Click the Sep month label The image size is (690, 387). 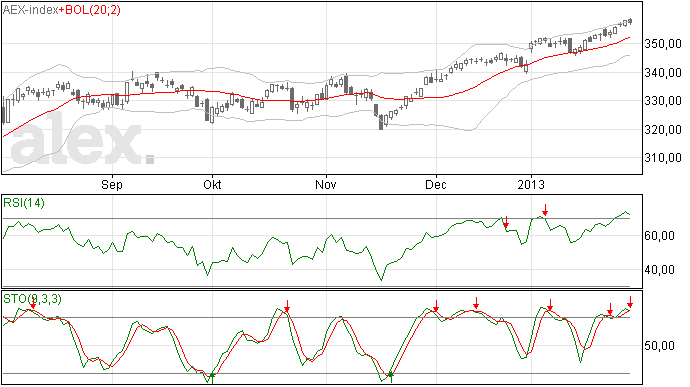coord(112,184)
